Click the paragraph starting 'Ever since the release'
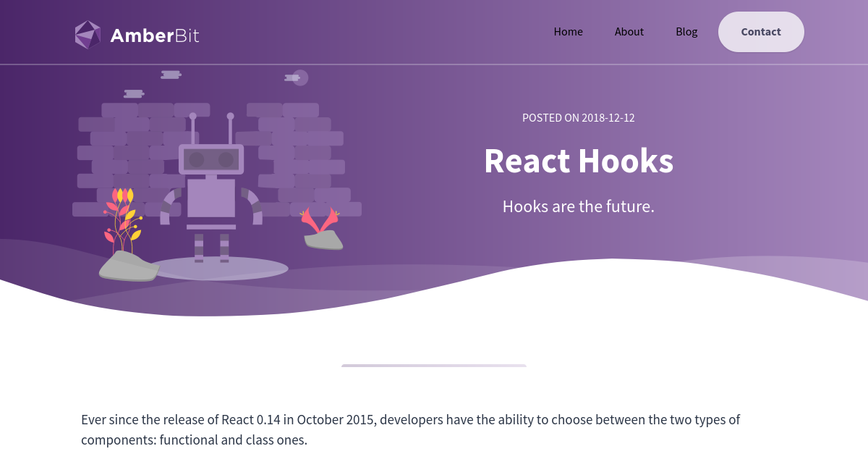This screenshot has width=868, height=454. (410, 429)
